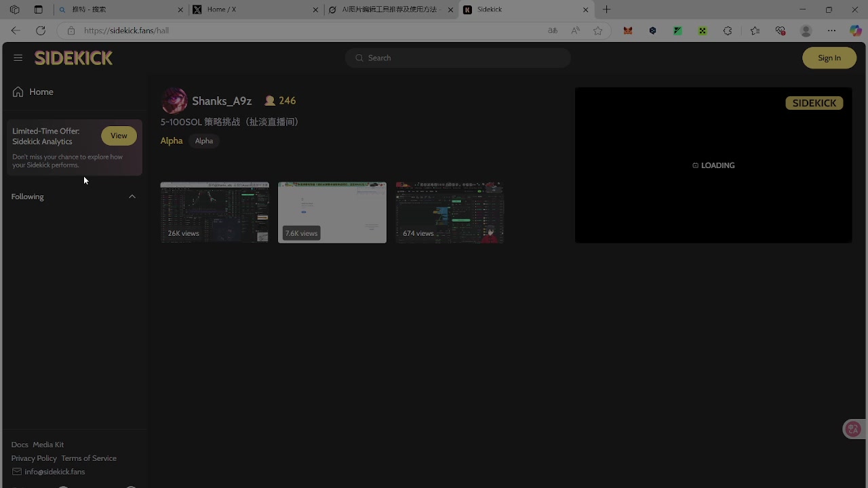Click the Home icon in sidebar

(18, 92)
